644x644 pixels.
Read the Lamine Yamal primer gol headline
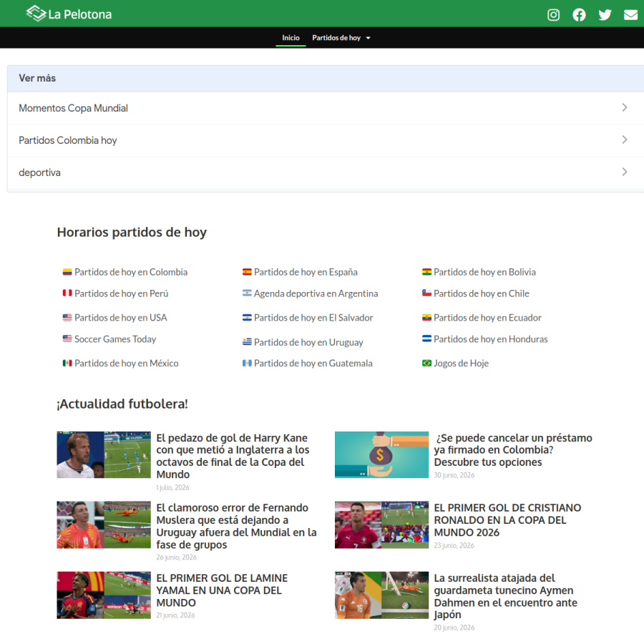click(223, 590)
